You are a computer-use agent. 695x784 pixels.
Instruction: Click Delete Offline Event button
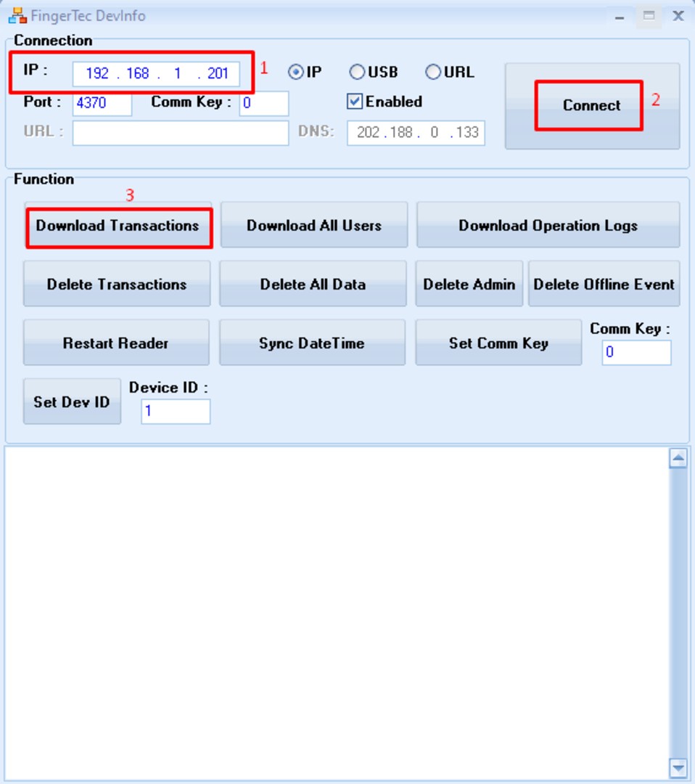pos(604,284)
